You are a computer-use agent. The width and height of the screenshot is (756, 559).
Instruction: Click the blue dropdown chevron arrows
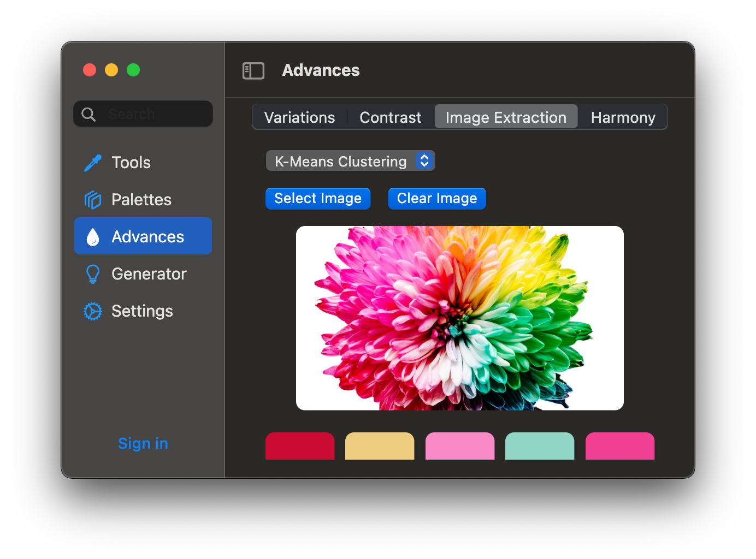(x=424, y=160)
